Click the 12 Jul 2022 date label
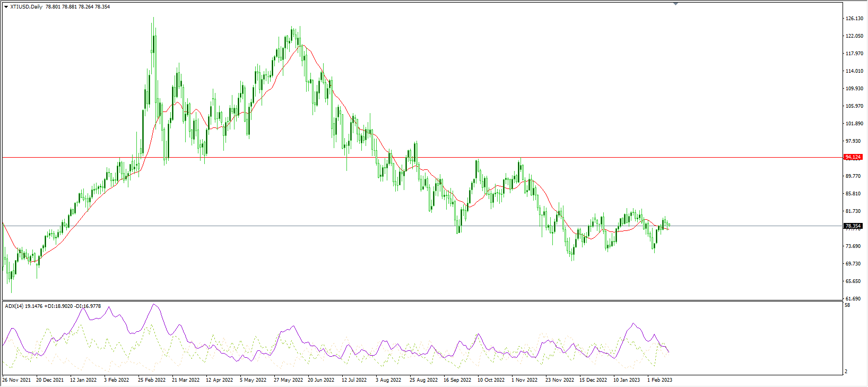This screenshot has width=868, height=387. pos(354,380)
